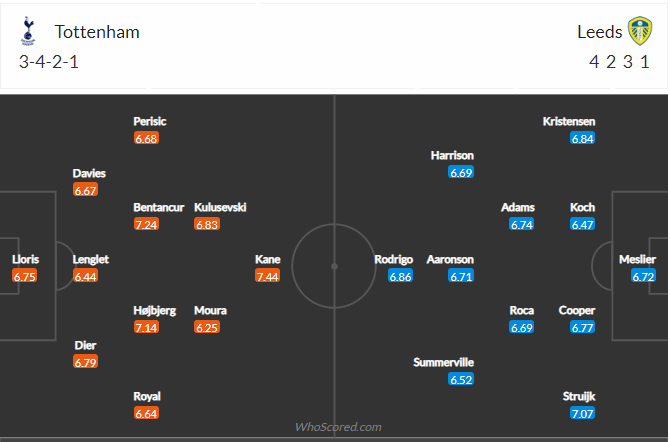The height and width of the screenshot is (442, 670).
Task: Click Rodrigo's 6.86 rating badge
Action: click(x=400, y=276)
